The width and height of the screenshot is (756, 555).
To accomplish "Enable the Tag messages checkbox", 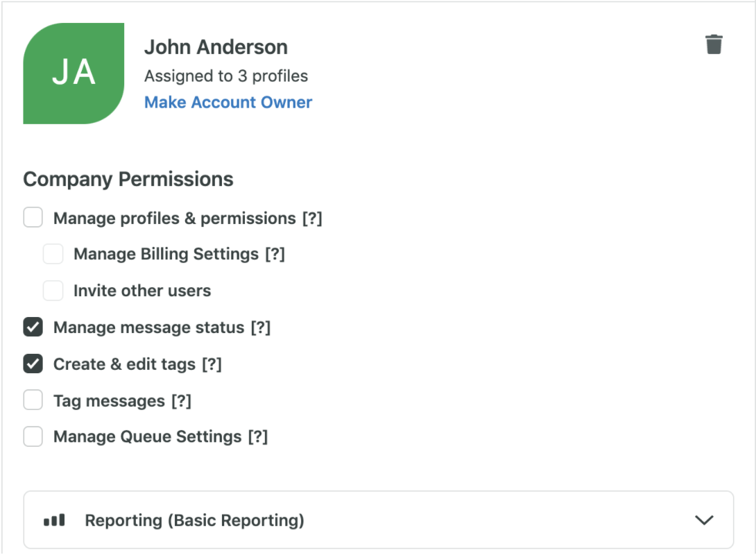I will click(x=33, y=400).
